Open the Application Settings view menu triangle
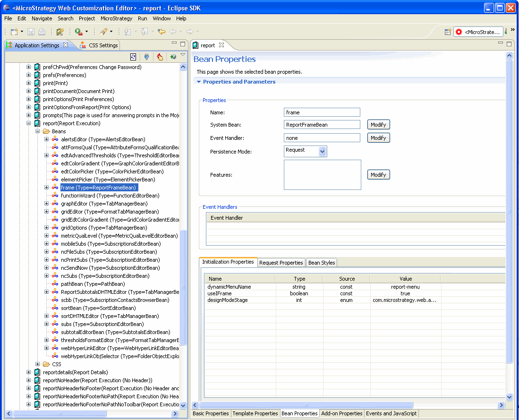The width and height of the screenshot is (519, 420). pos(183,55)
